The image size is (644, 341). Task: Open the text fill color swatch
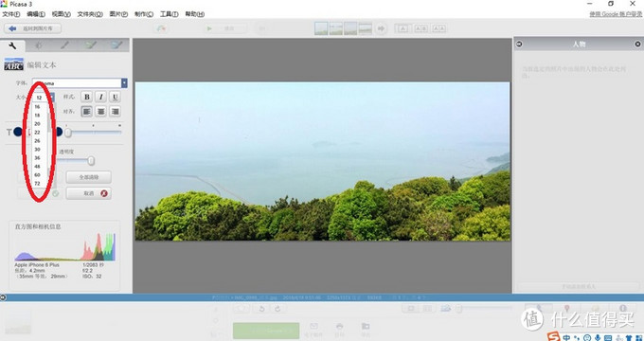pos(18,132)
